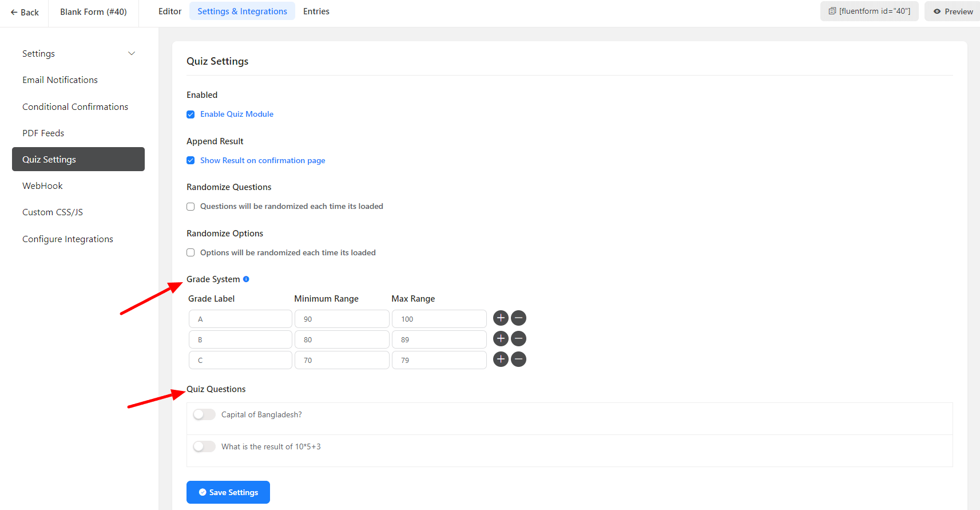Add a row after grade C
The image size is (980, 510).
pos(501,359)
